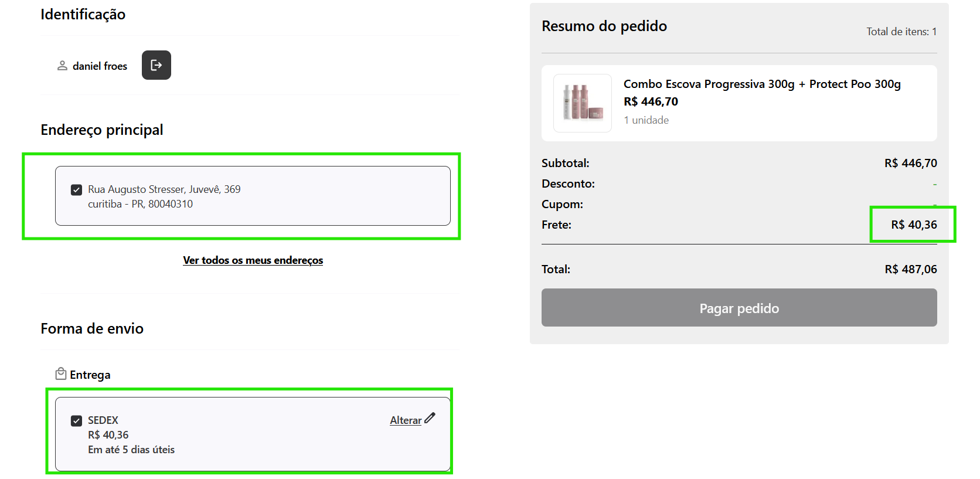980x479 pixels.
Task: Click the Total de itens count
Action: click(x=901, y=32)
